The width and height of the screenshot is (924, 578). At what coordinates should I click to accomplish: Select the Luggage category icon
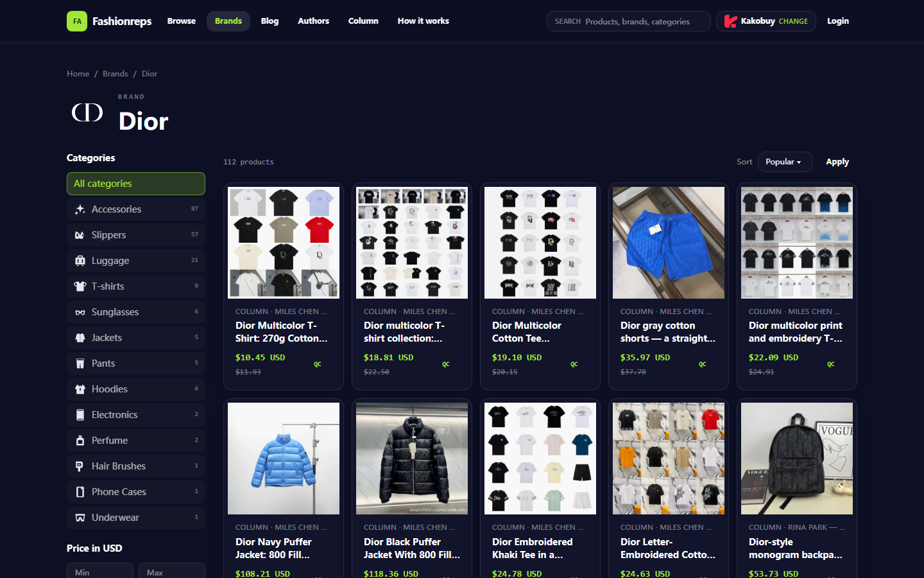click(x=80, y=261)
